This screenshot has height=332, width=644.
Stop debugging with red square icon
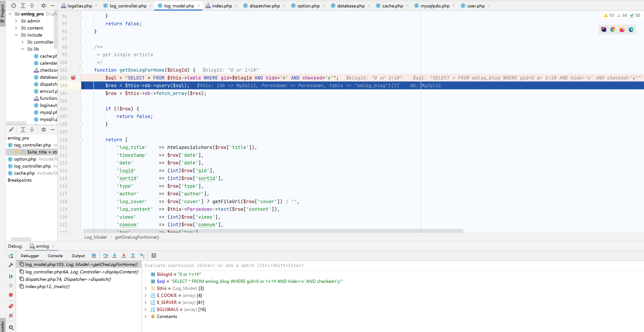(x=11, y=295)
